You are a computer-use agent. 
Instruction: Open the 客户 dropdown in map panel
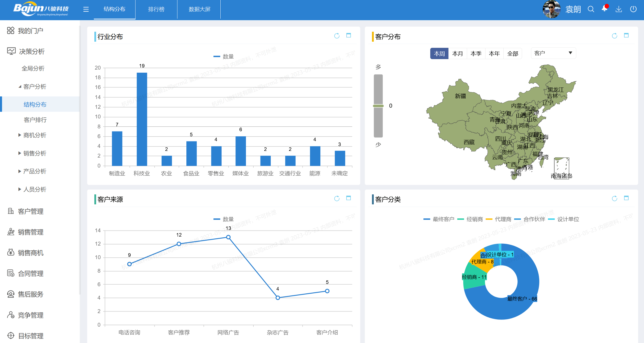pyautogui.click(x=553, y=53)
